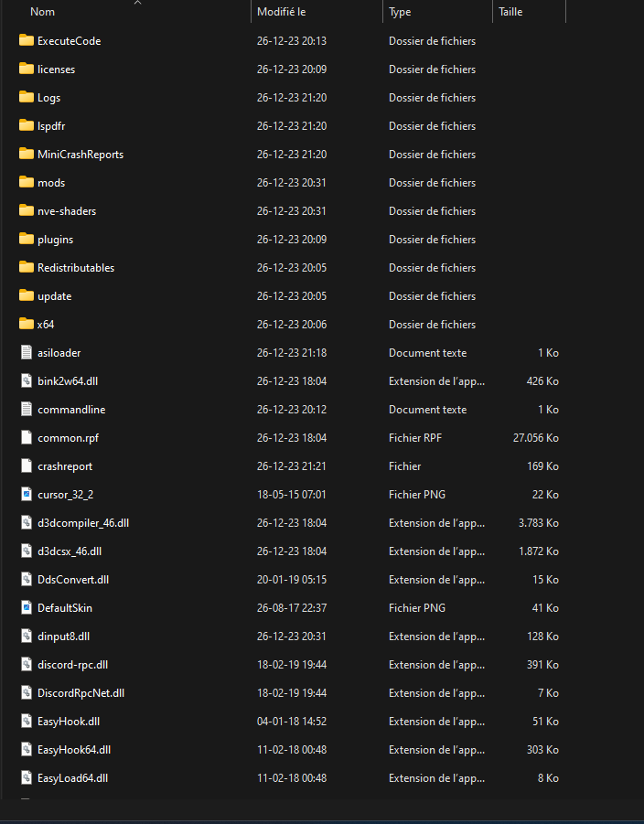
Task: Select the ExecuteCode folder name
Action: click(69, 41)
